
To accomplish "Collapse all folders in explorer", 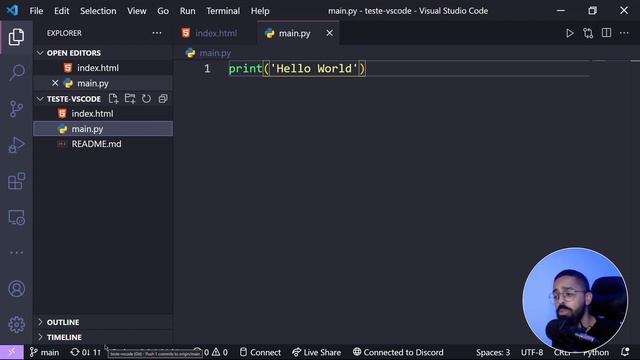I will click(163, 98).
